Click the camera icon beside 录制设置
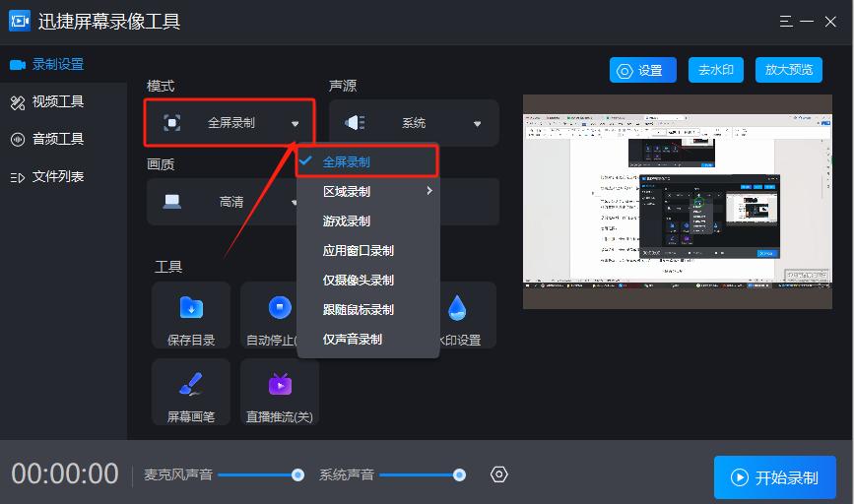Image resolution: width=854 pixels, height=504 pixels. [18, 65]
